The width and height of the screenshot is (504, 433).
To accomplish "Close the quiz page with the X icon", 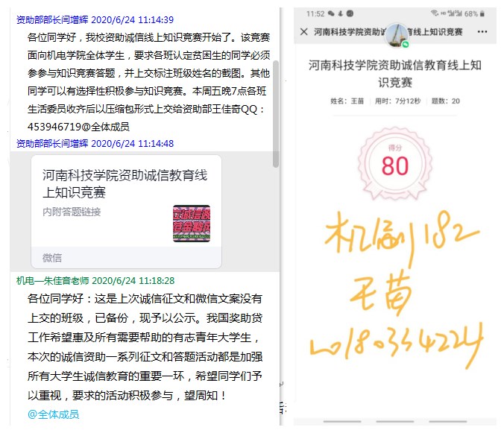I will pos(303,32).
